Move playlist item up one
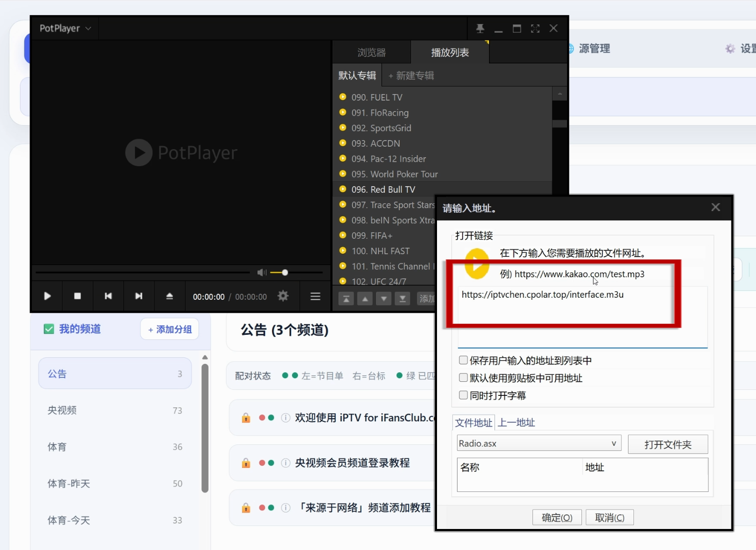The height and width of the screenshot is (550, 756). point(365,299)
